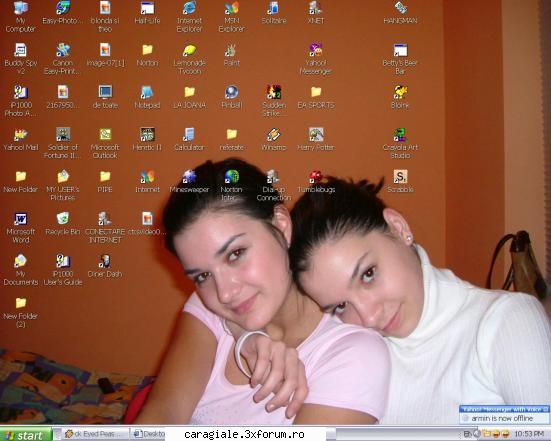The height and width of the screenshot is (441, 551).
Task: Open the My Documents folder icon
Action: [x=20, y=270]
